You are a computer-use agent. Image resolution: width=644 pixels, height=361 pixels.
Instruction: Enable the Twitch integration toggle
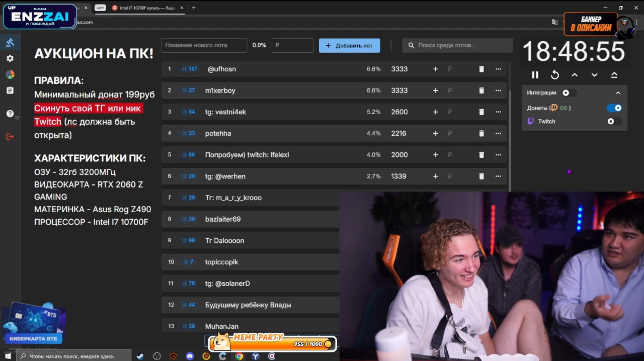tap(614, 121)
